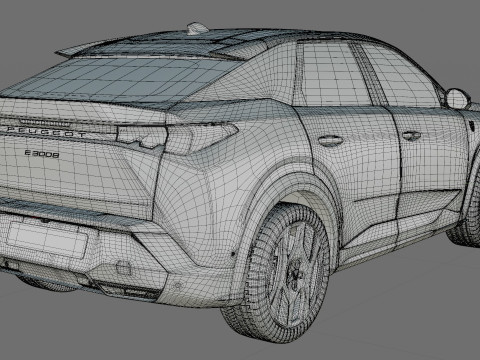The width and height of the screenshot is (480, 360).
Task: Select the front door handle
Action: click(411, 135)
